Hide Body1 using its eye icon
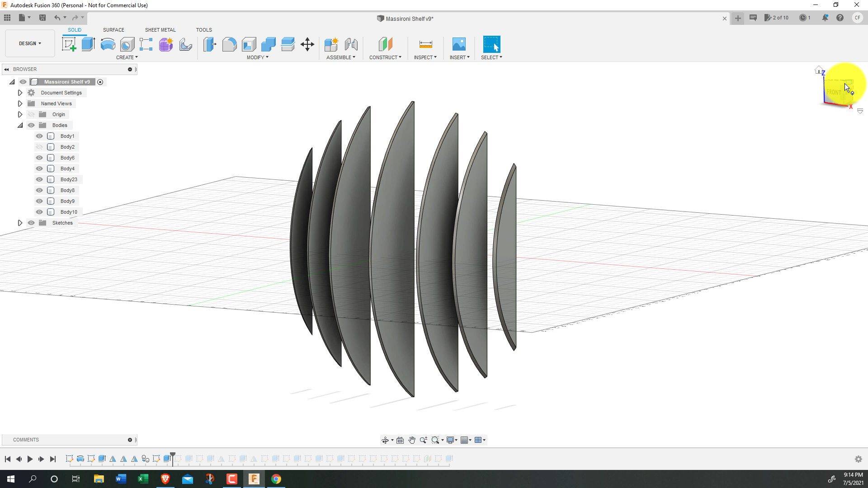868x488 pixels. point(39,136)
